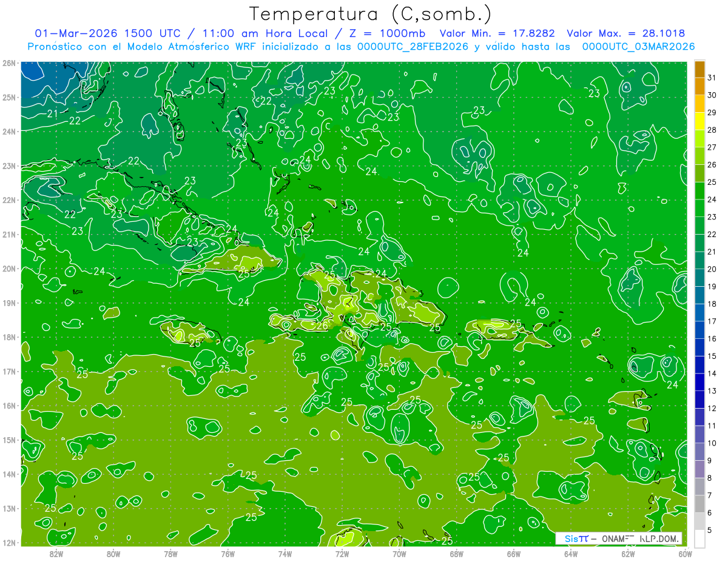Viewport: 728px width, 562px height.
Task: Click the legend value 9
Action: point(710,461)
